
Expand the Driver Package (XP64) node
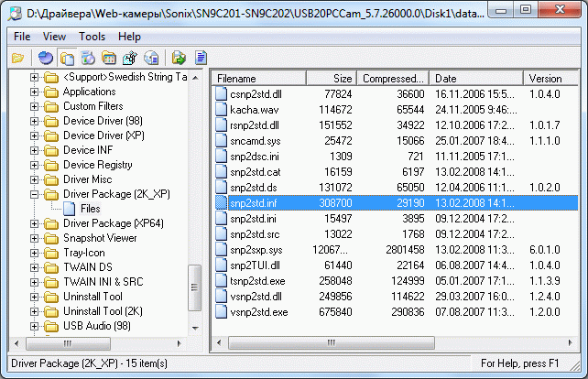pyautogui.click(x=34, y=223)
